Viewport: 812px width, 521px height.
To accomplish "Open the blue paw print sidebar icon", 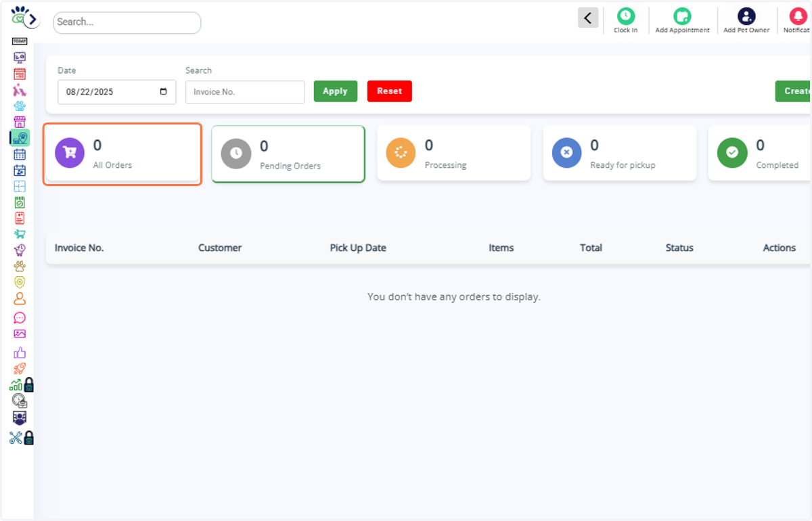I will pos(20,106).
